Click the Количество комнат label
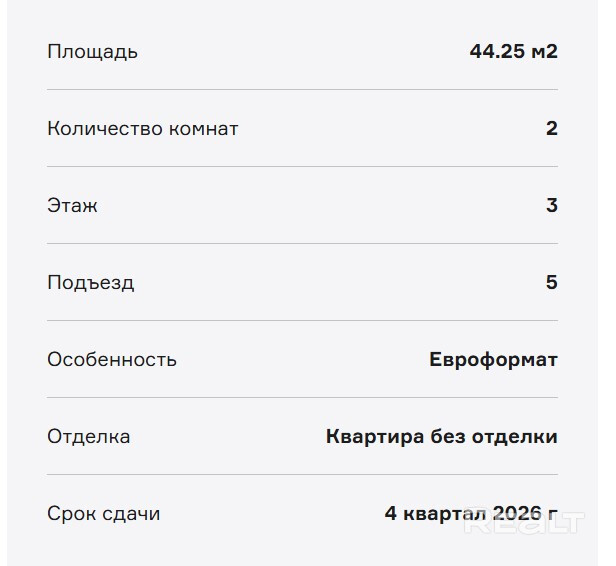This screenshot has height=566, width=616. [142, 128]
